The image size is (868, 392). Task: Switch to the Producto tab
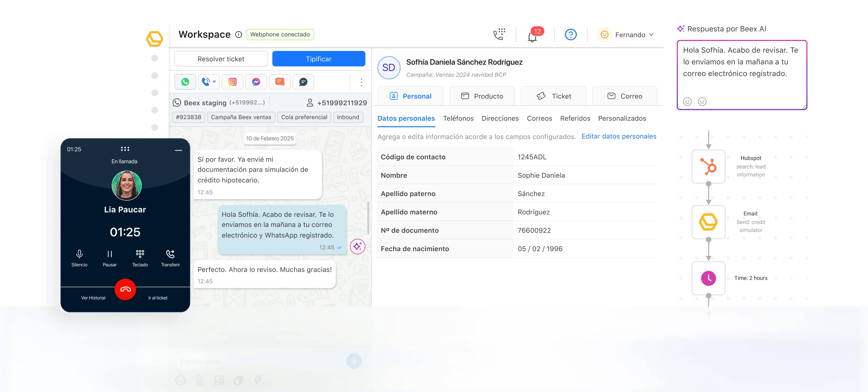(x=482, y=96)
